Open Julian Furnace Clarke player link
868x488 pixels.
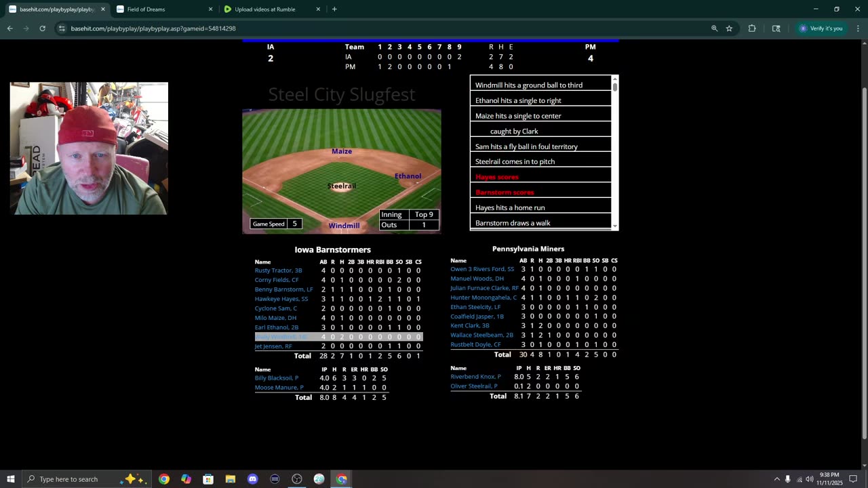point(485,288)
